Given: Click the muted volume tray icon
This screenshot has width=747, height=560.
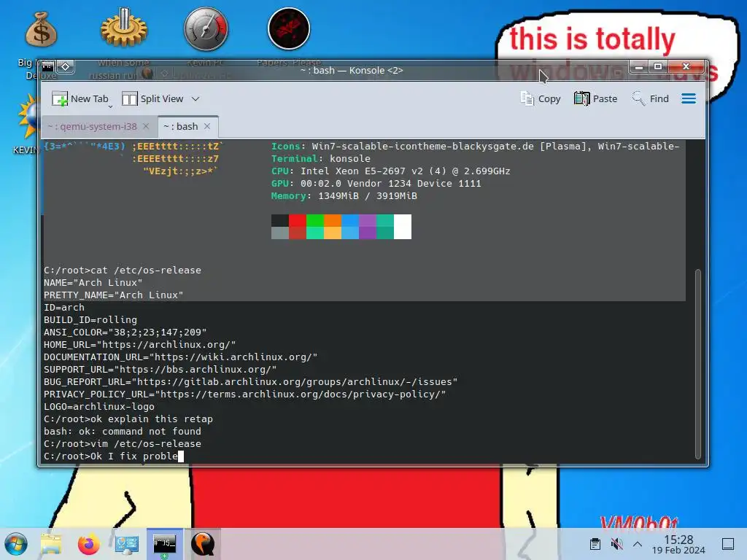Looking at the screenshot, I should [616, 544].
